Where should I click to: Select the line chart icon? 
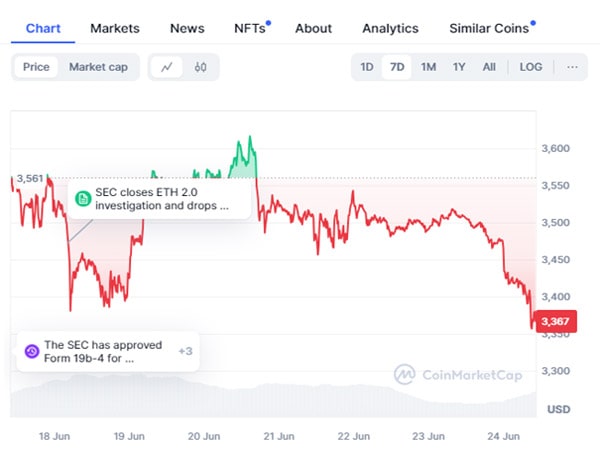point(167,67)
